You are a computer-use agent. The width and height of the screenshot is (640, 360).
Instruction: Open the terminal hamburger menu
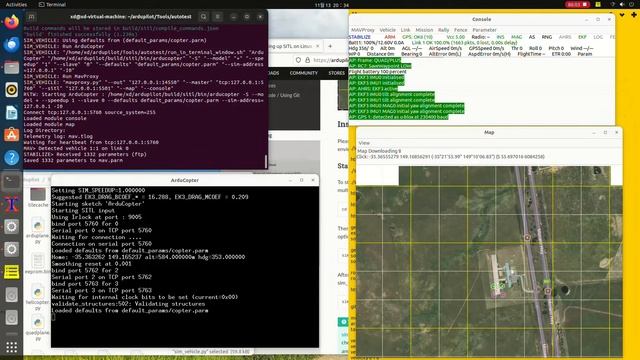point(218,17)
